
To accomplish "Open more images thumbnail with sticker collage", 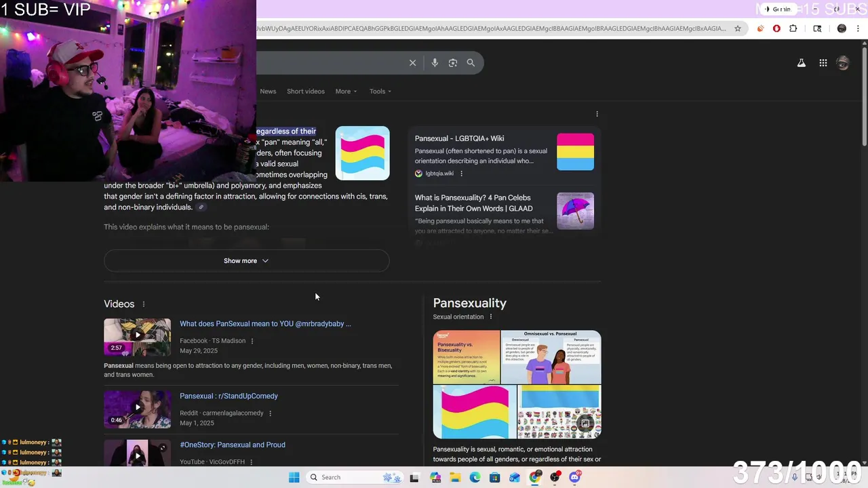I will tap(559, 411).
